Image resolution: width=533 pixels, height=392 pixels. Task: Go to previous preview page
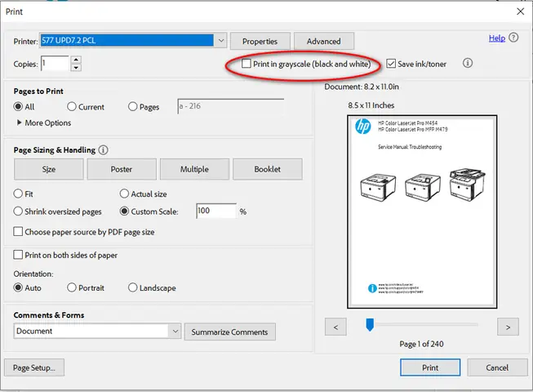(x=335, y=327)
